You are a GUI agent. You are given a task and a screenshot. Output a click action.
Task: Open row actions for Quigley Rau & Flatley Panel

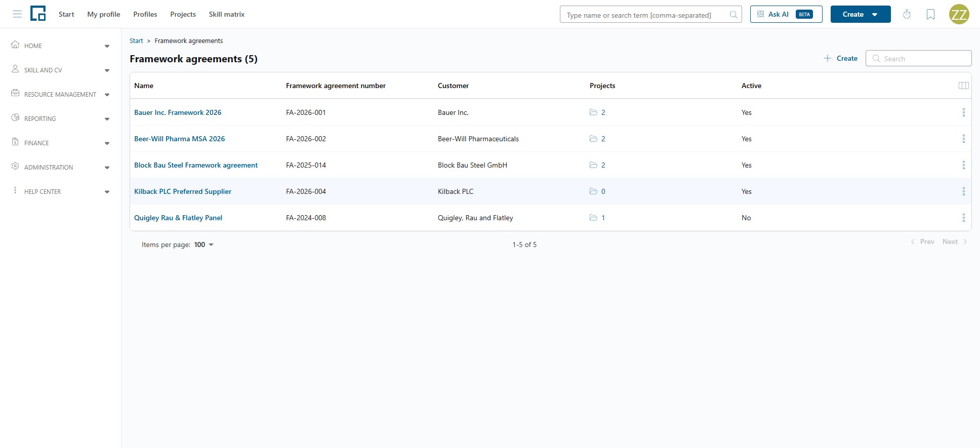pos(964,218)
